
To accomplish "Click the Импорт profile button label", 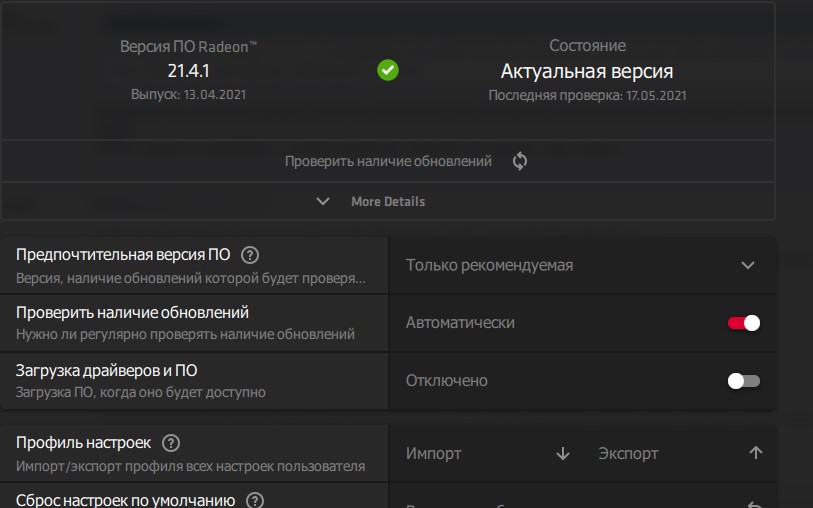I will pyautogui.click(x=434, y=453).
